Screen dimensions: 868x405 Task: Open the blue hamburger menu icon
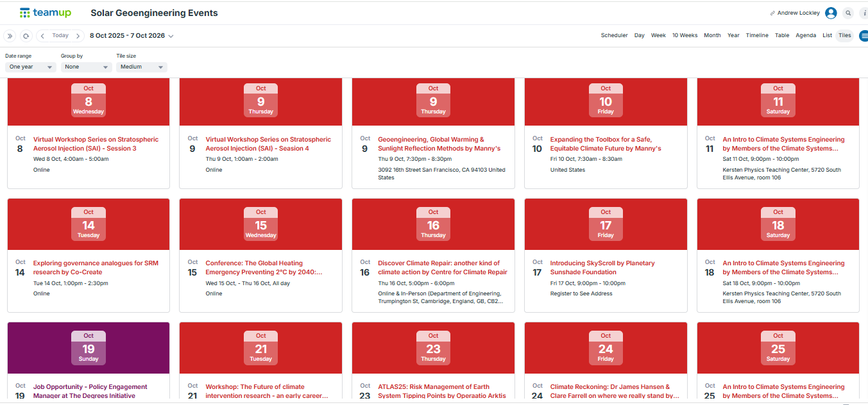(x=864, y=35)
